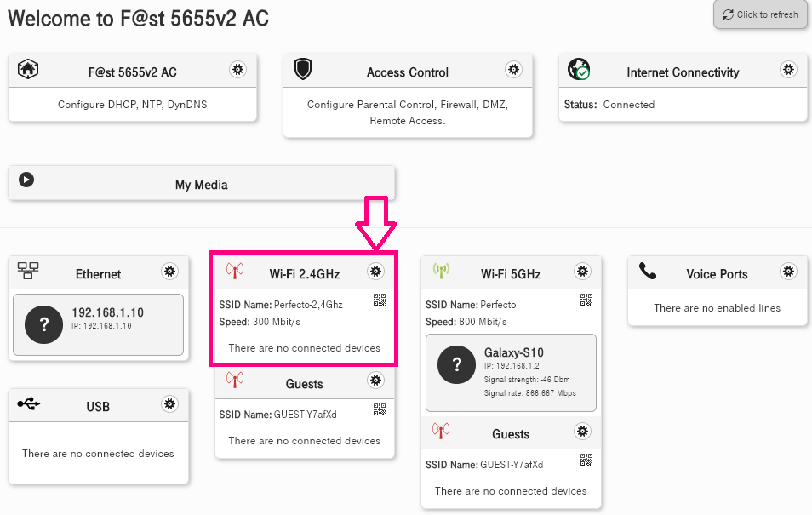Click the Access Control card title
Image resolution: width=812 pixels, height=515 pixels.
click(408, 72)
